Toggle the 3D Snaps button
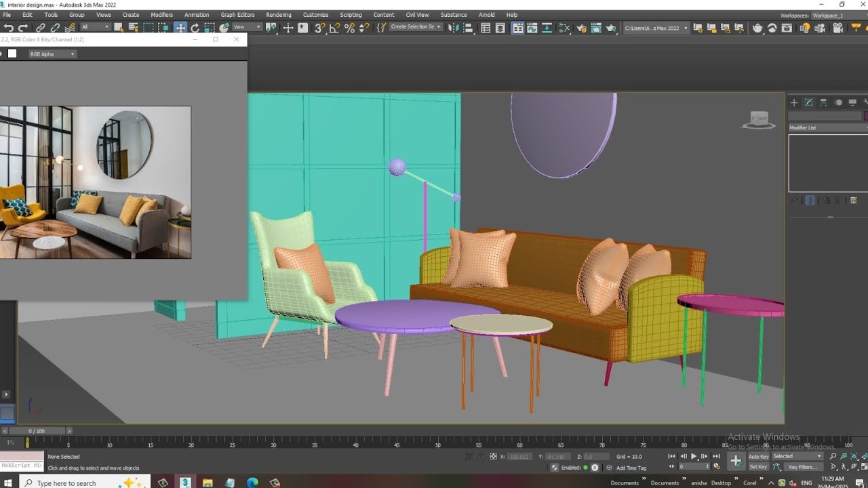Image resolution: width=868 pixels, height=488 pixels. tap(320, 28)
